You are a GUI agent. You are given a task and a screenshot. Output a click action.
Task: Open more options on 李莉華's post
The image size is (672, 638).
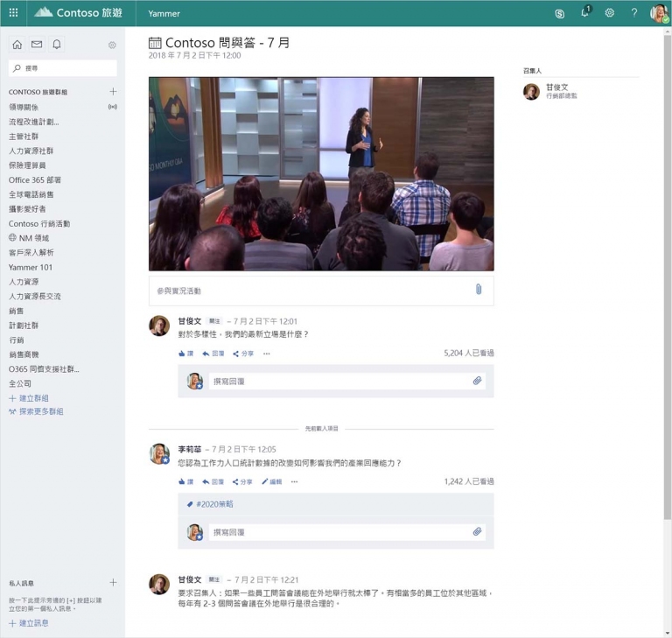(294, 482)
